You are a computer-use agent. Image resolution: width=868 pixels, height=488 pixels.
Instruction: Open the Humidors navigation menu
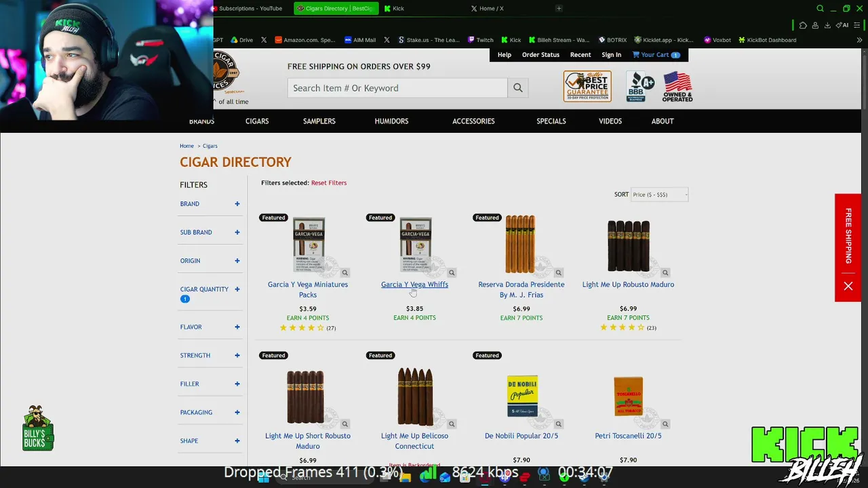click(391, 121)
